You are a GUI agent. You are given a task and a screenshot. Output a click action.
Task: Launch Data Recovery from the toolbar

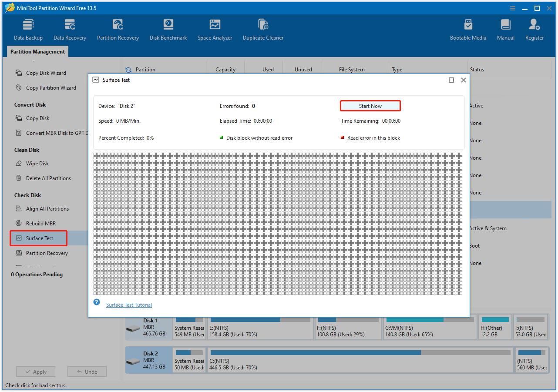tap(70, 29)
